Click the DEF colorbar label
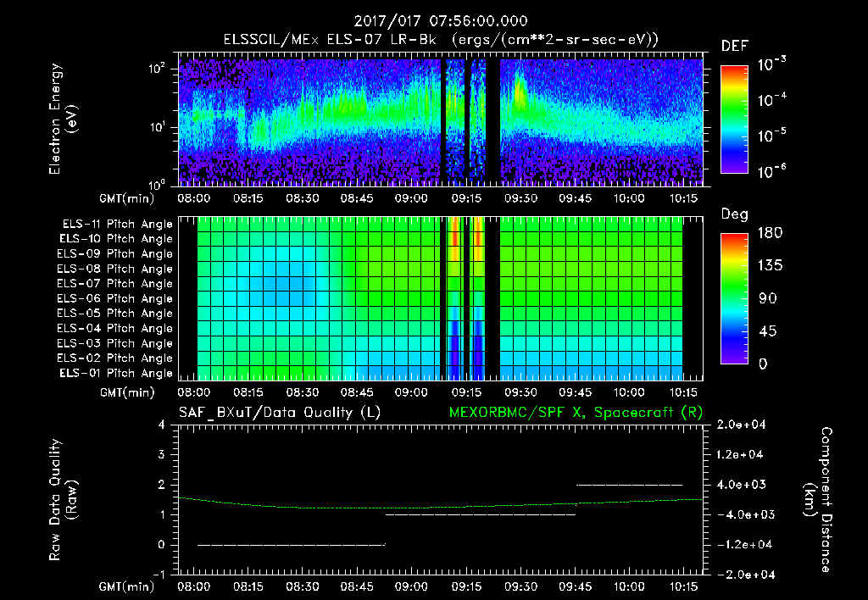 tap(735, 47)
